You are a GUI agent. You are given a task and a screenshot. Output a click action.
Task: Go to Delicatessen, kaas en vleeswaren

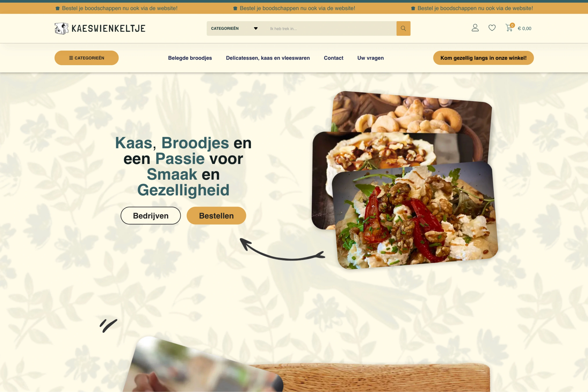coord(268,58)
